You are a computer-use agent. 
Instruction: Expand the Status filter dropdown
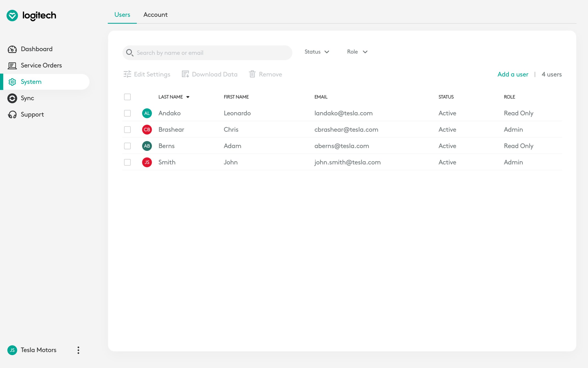(x=317, y=52)
